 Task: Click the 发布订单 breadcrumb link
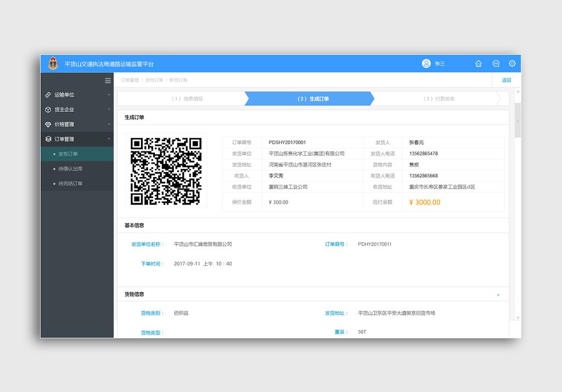pyautogui.click(x=154, y=80)
